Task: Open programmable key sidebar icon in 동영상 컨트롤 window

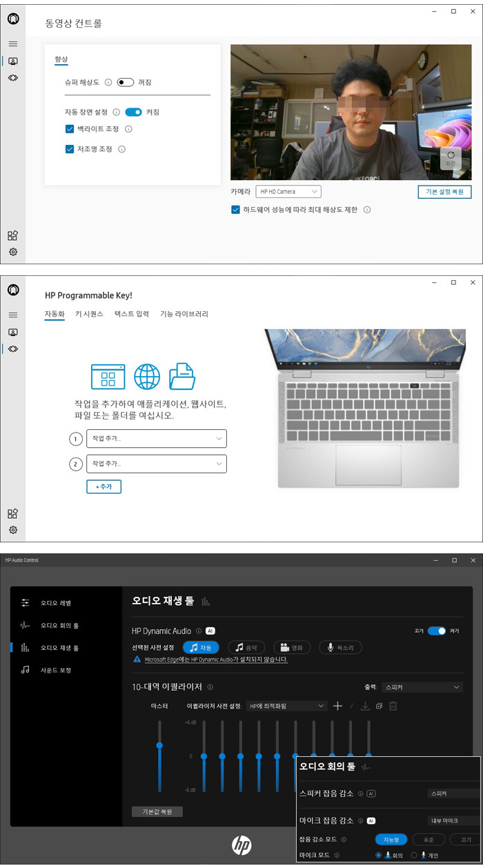Action: click(12, 78)
